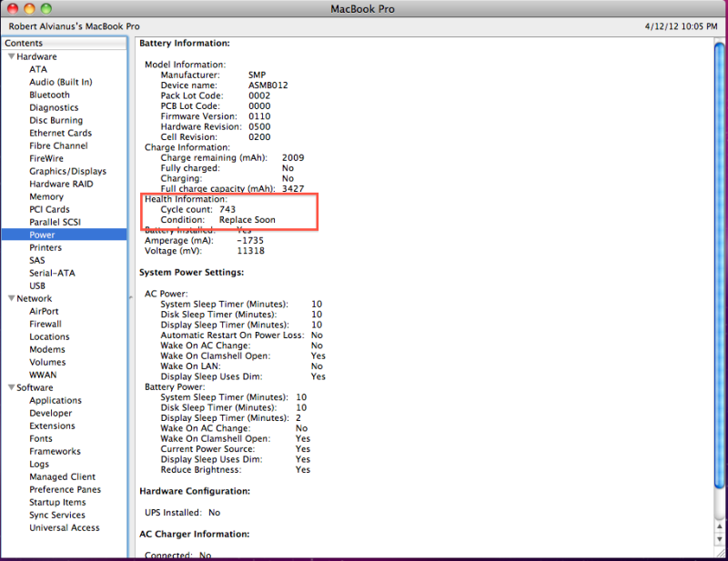Viewport: 728px width, 561px height.
Task: Choose Modems in sidebar
Action: tap(47, 349)
